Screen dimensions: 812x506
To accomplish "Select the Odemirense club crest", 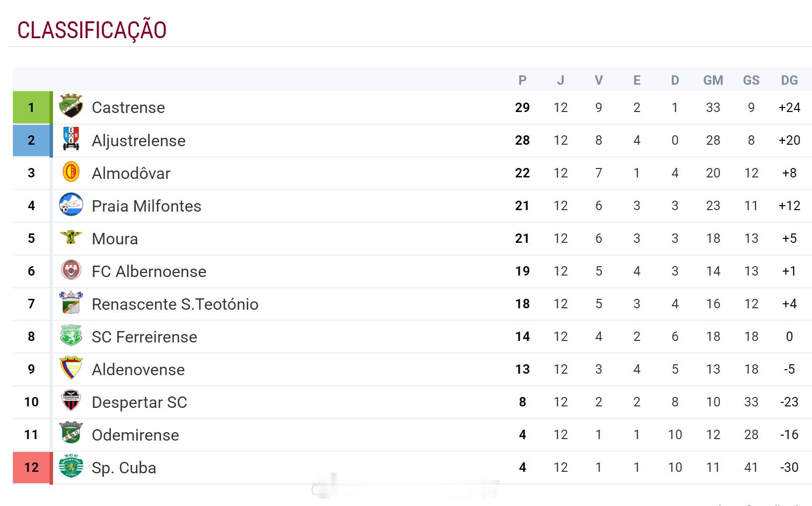I will coord(71,434).
